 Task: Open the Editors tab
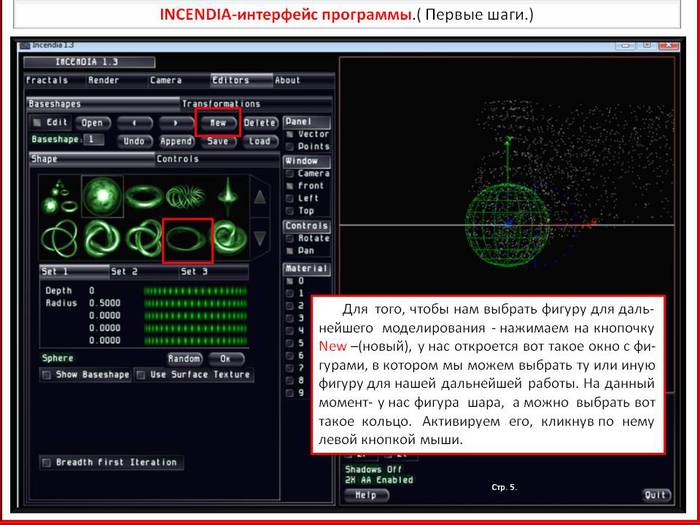[x=241, y=80]
